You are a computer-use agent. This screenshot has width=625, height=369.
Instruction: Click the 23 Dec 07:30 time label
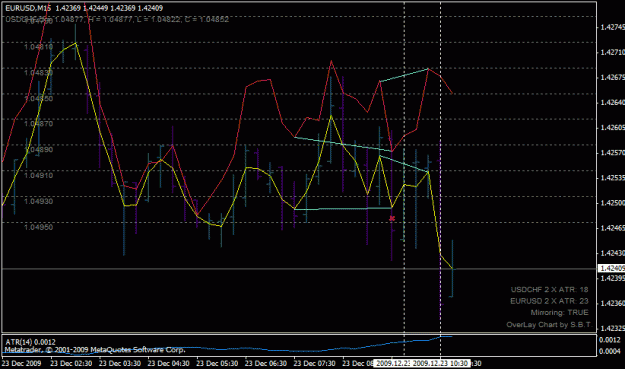tap(314, 363)
